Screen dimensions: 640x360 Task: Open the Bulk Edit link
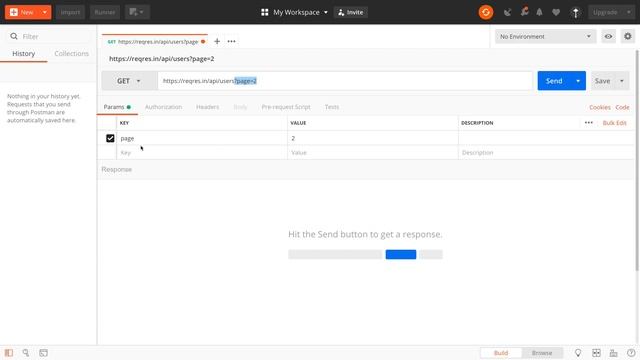point(614,122)
